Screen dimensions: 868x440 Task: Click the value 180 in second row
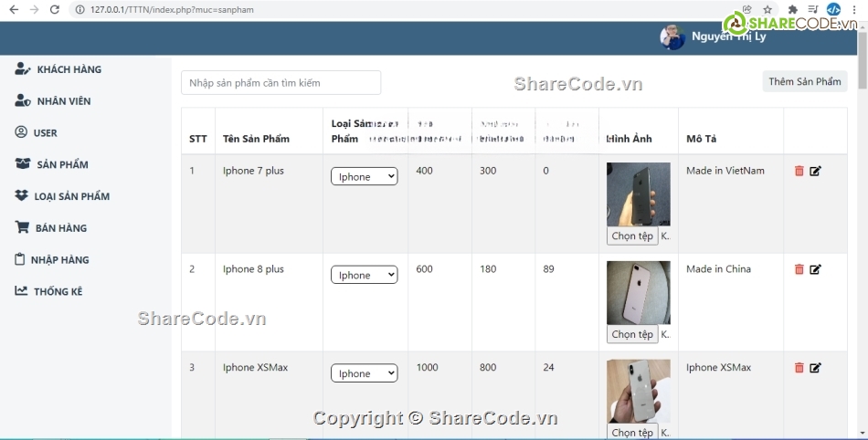point(488,268)
